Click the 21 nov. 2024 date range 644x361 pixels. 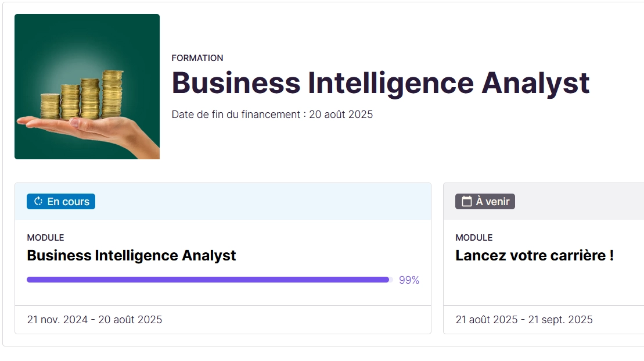[95, 320]
